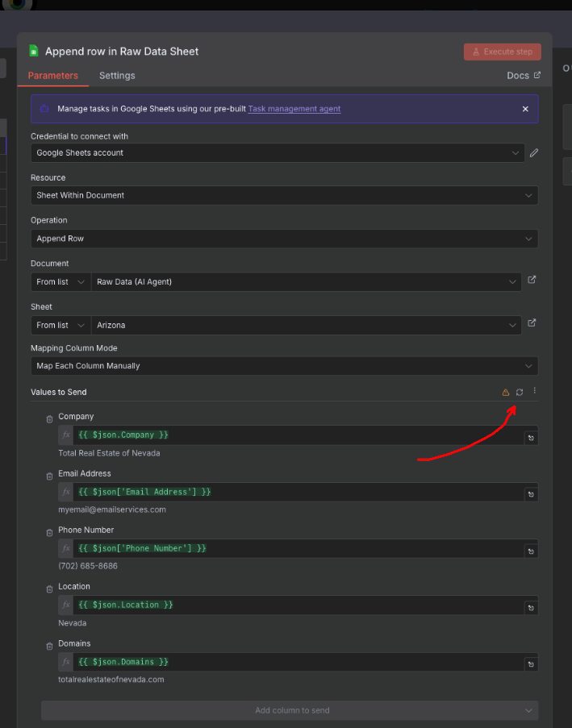This screenshot has height=728, width=572.
Task: Delete the Phone Number field with trash icon
Action: pyautogui.click(x=49, y=532)
